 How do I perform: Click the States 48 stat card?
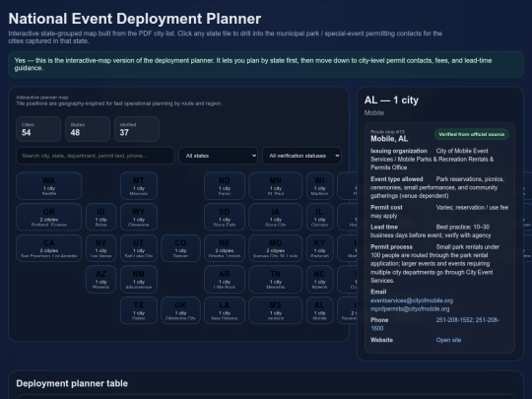pyautogui.click(x=88, y=129)
